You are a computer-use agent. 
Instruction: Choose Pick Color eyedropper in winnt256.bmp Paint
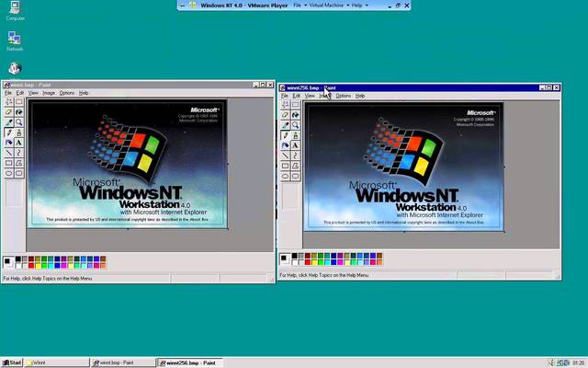[286, 125]
